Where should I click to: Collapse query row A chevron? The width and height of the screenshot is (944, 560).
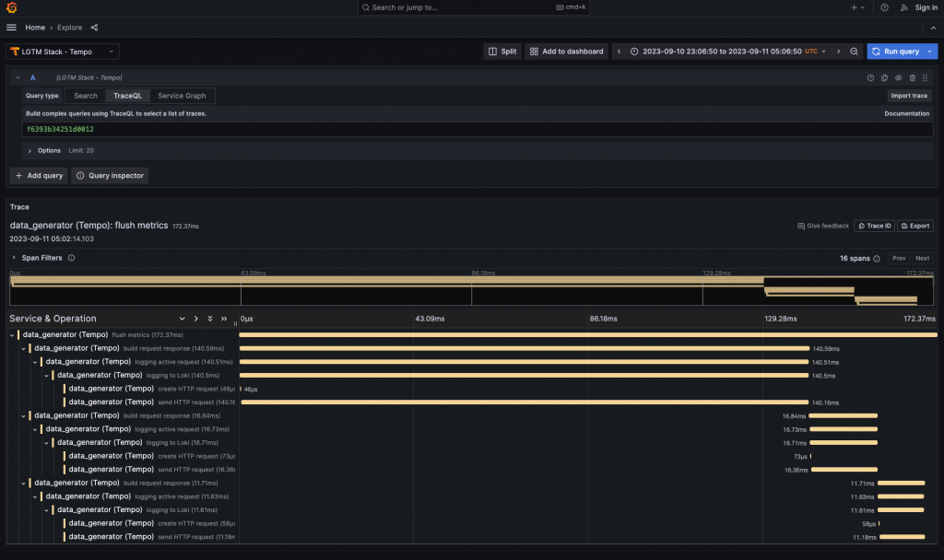pos(18,78)
